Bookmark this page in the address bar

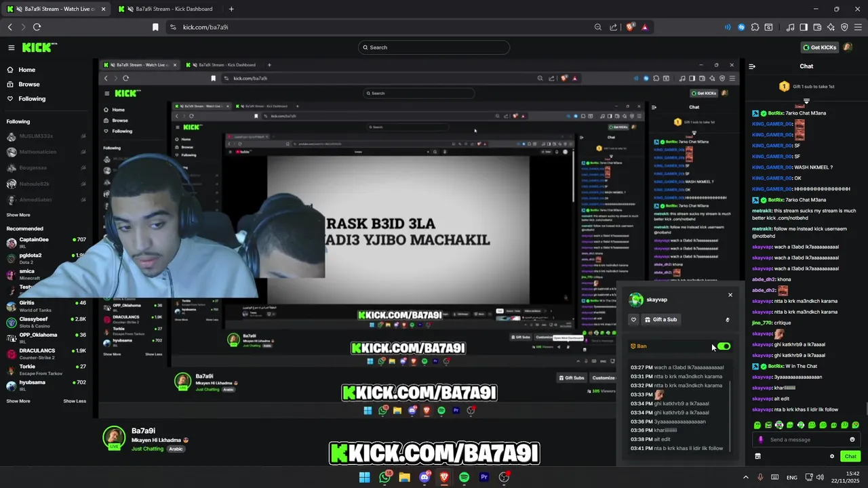155,27
